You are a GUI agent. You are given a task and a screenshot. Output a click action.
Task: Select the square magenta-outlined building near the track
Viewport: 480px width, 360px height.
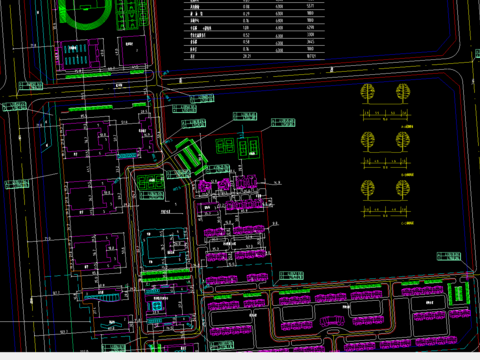132,51
